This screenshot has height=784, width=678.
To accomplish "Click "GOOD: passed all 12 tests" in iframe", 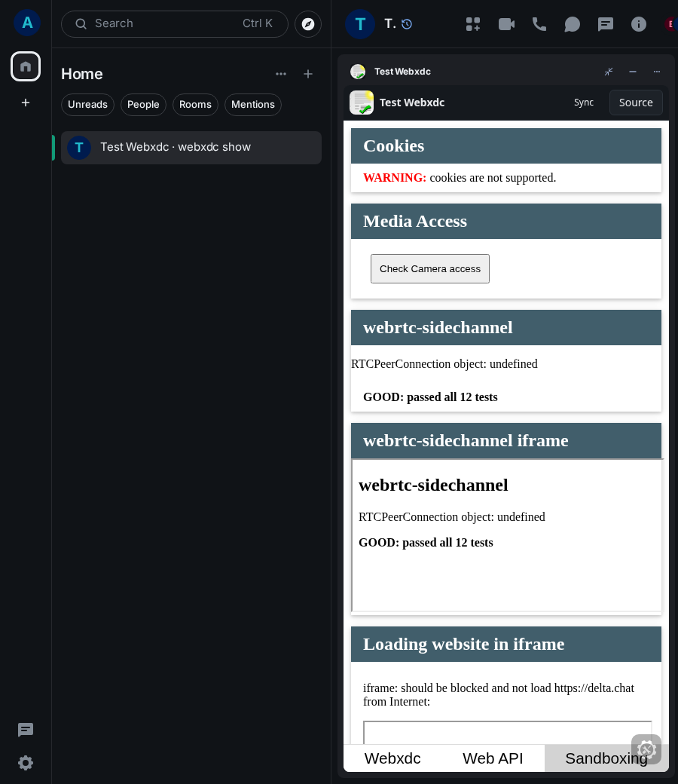I will (x=426, y=543).
